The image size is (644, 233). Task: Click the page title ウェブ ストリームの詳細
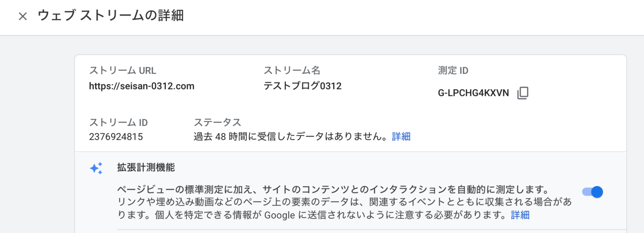110,16
